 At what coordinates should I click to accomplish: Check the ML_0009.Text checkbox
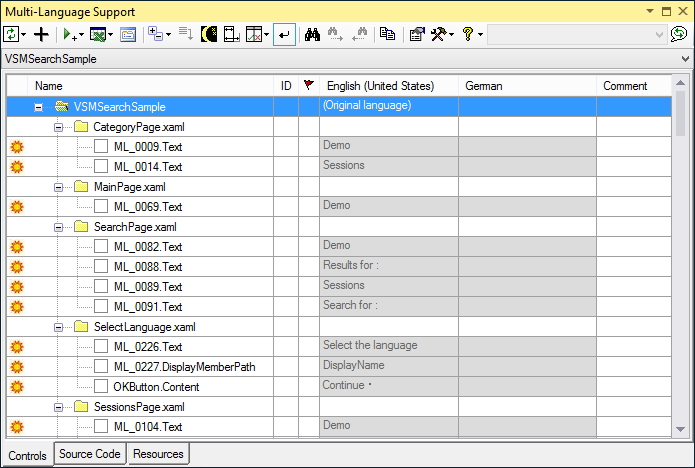point(101,147)
